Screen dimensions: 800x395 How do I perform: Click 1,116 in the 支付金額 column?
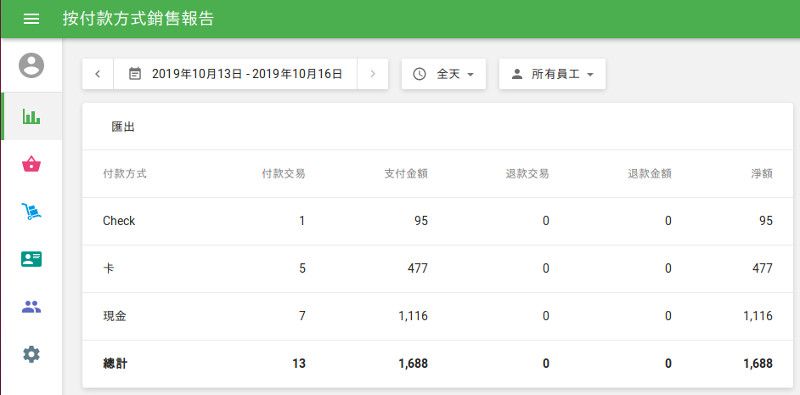(413, 316)
